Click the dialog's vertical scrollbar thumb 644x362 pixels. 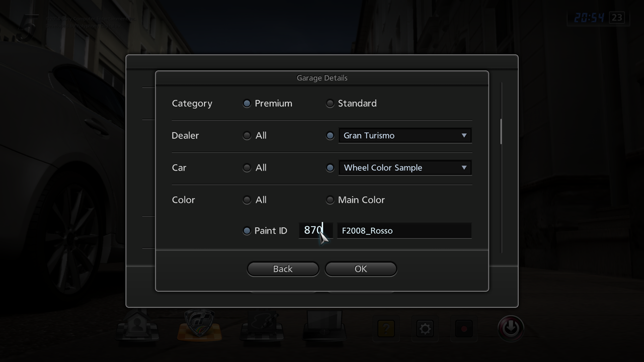click(x=501, y=131)
